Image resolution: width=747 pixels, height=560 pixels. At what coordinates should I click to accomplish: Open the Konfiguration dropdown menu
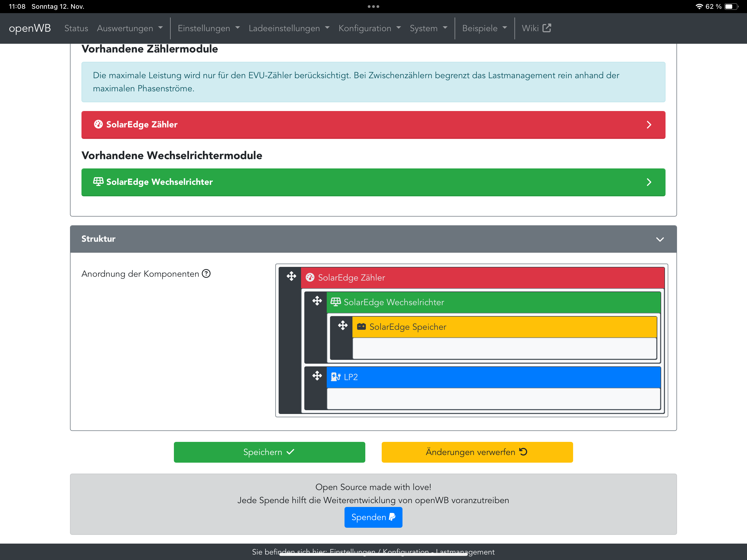click(x=369, y=28)
